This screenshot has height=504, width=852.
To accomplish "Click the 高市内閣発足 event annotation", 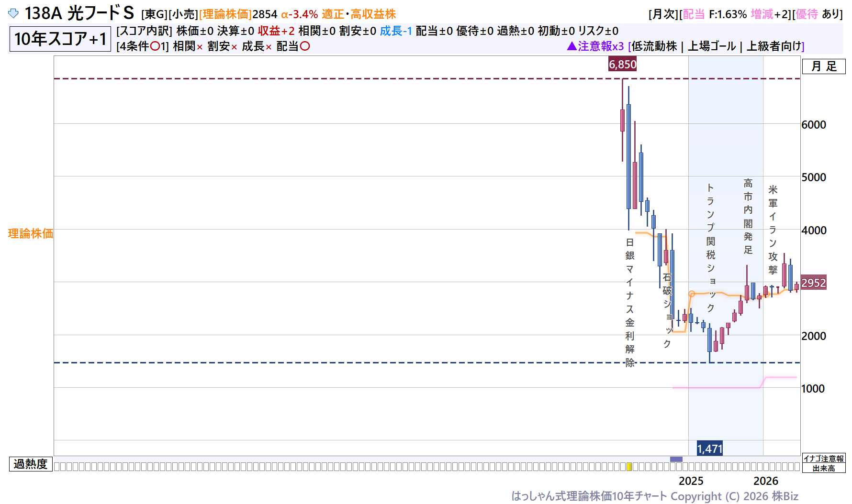I will [x=748, y=216].
